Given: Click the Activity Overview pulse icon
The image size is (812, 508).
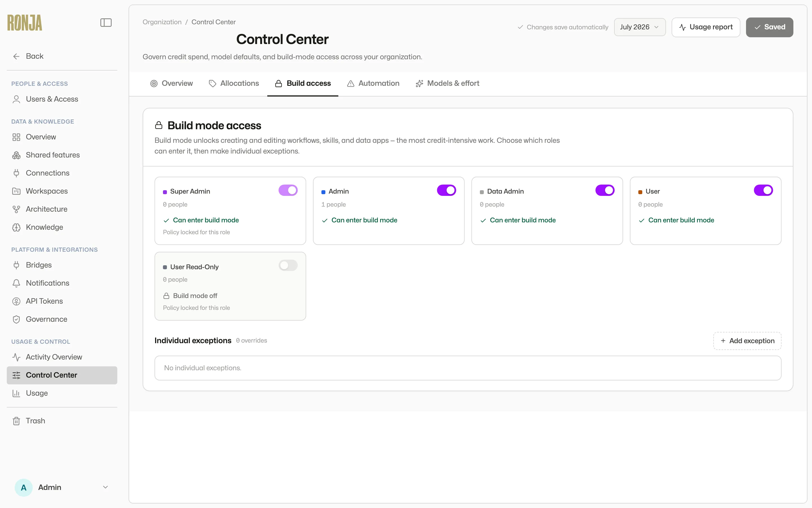Looking at the screenshot, I should click(16, 357).
